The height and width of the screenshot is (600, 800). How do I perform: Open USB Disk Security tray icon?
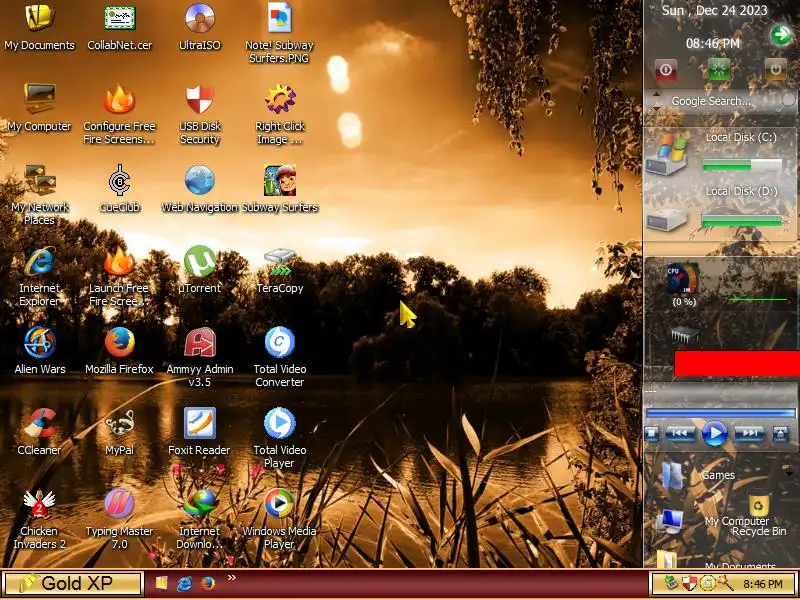[690, 583]
